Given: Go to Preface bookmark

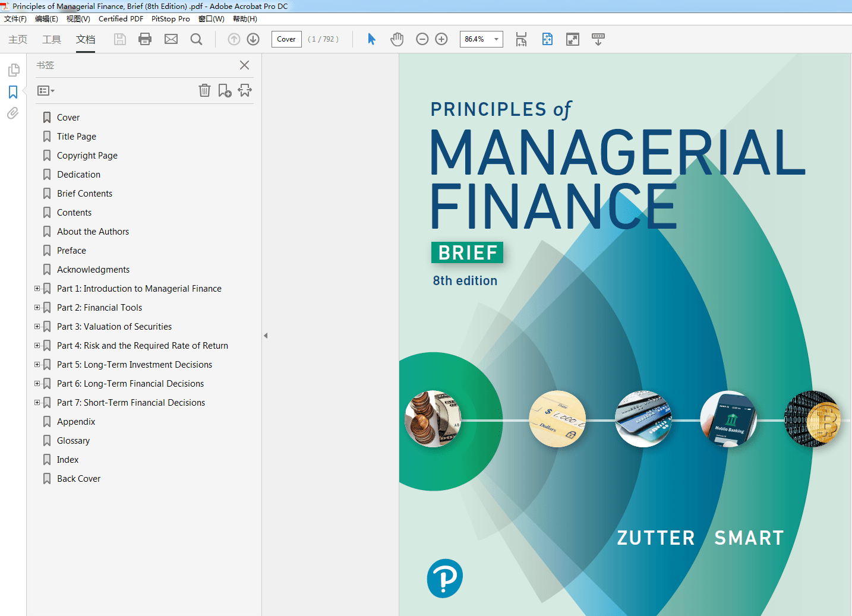Looking at the screenshot, I should (71, 251).
